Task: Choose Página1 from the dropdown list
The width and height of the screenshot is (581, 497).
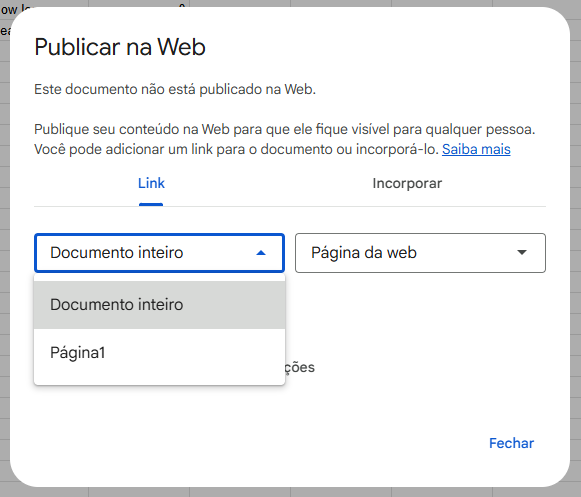Action: [159, 352]
